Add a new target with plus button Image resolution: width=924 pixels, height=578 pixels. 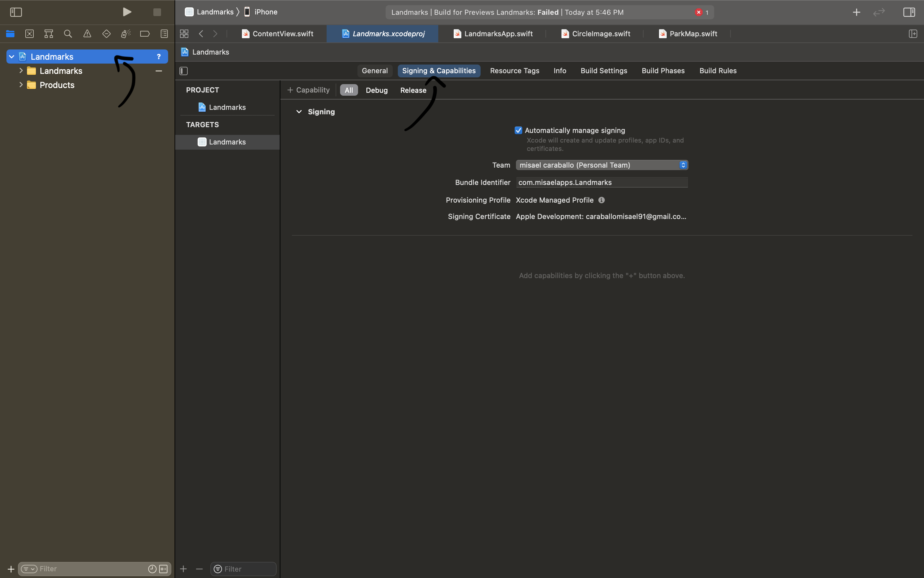coord(183,569)
